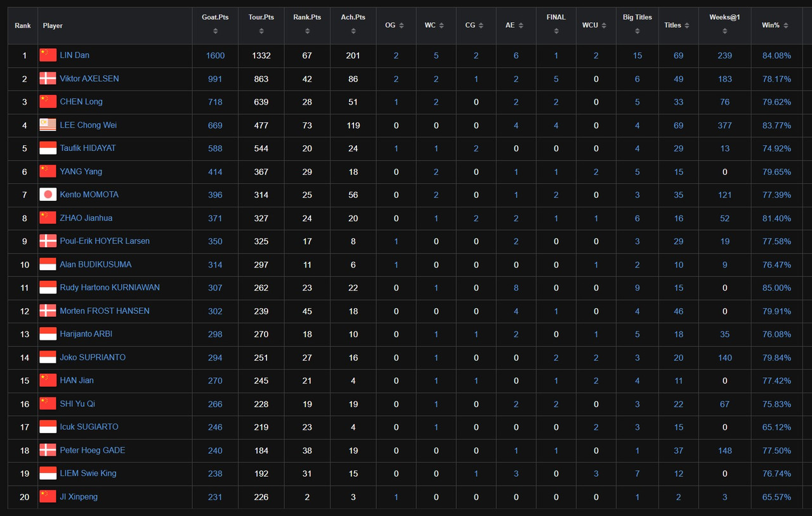
Task: Click Japan flag icon beside Kento MOMOTA
Action: [48, 195]
